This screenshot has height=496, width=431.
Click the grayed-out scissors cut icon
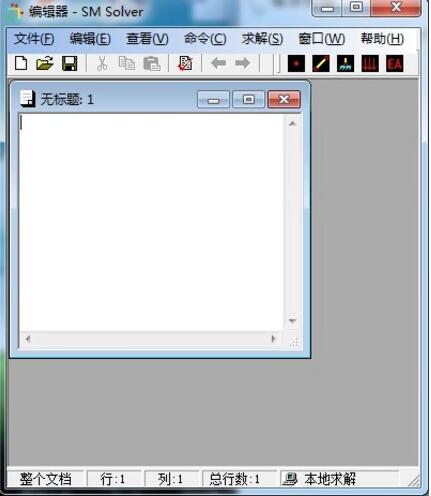click(102, 63)
